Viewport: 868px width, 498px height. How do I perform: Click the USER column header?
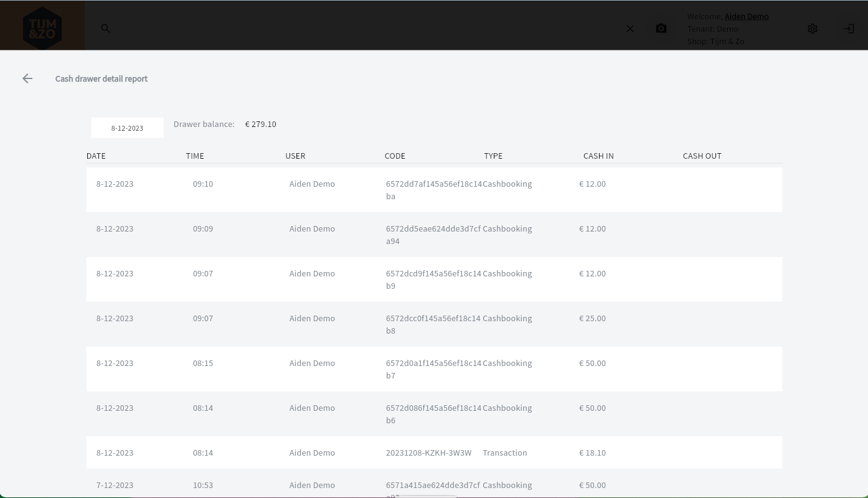point(295,156)
